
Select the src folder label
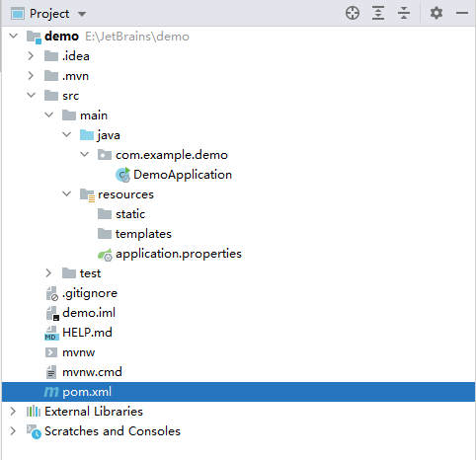(x=70, y=96)
